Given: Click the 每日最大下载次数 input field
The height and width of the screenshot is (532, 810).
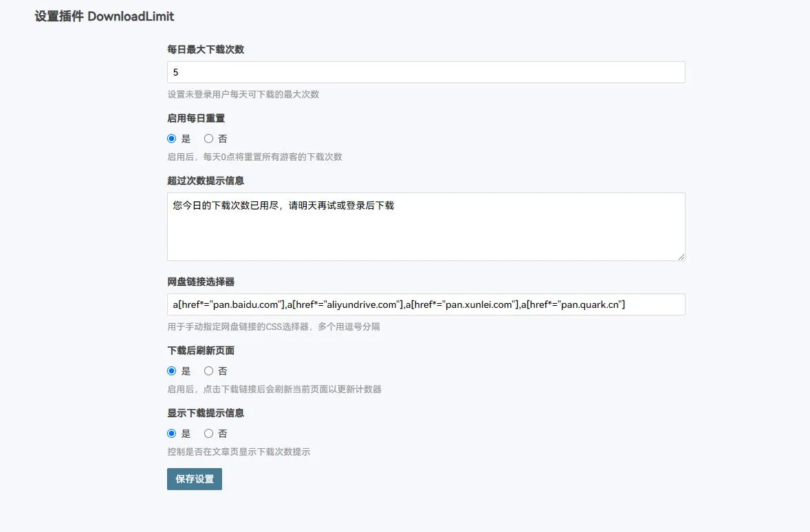Looking at the screenshot, I should [426, 72].
